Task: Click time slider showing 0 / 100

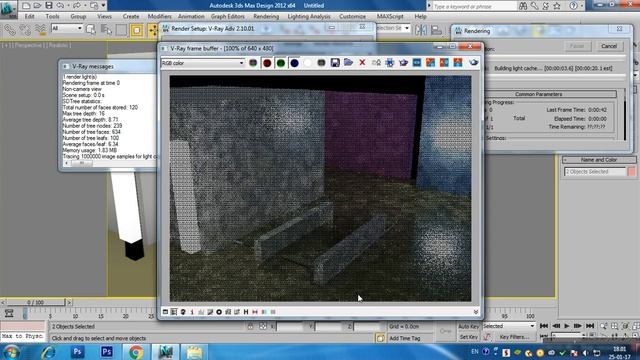Action: point(36,302)
